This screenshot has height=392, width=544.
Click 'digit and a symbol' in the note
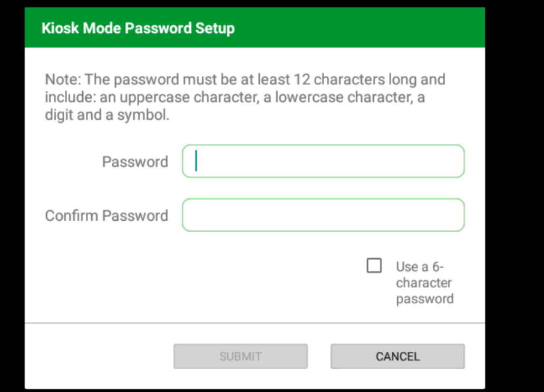point(107,115)
